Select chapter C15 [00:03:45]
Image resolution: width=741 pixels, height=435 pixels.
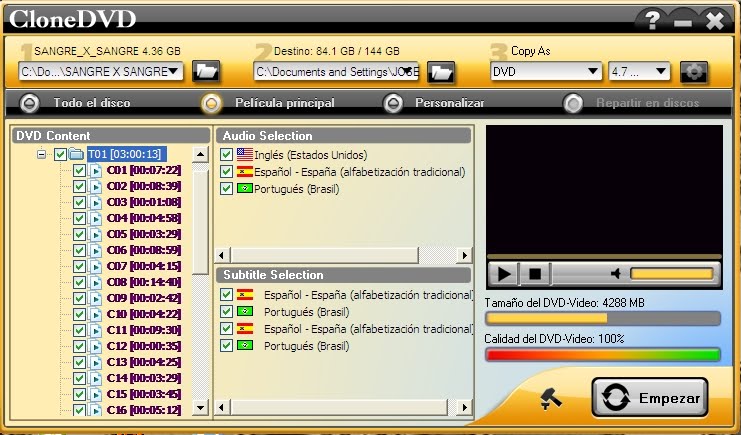[144, 395]
